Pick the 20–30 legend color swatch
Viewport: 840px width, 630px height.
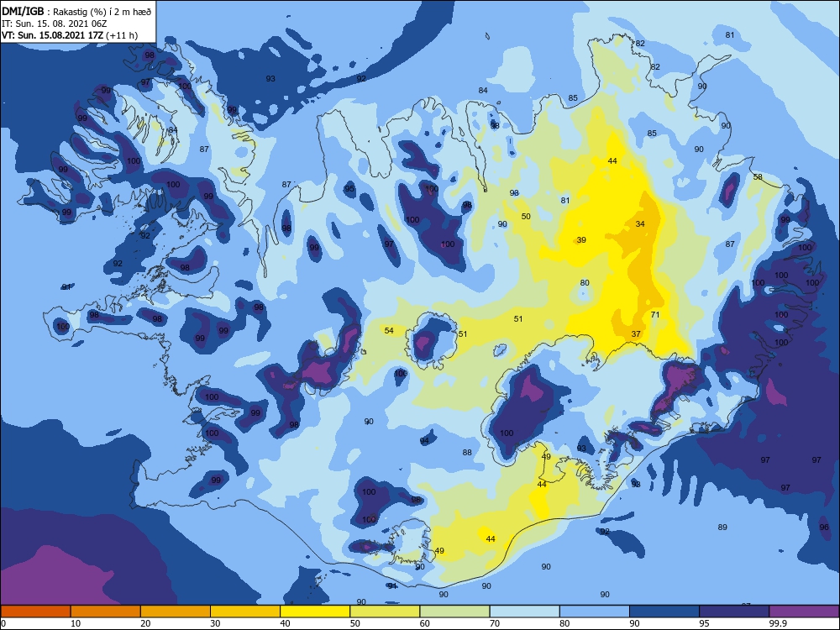(x=176, y=612)
